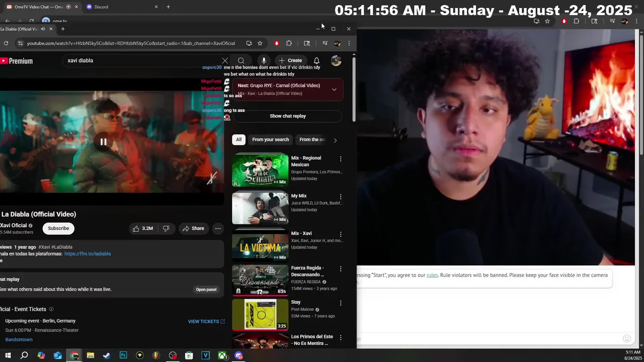The width and height of the screenshot is (644, 362).
Task: Open Steam from taskbar
Action: point(107,355)
